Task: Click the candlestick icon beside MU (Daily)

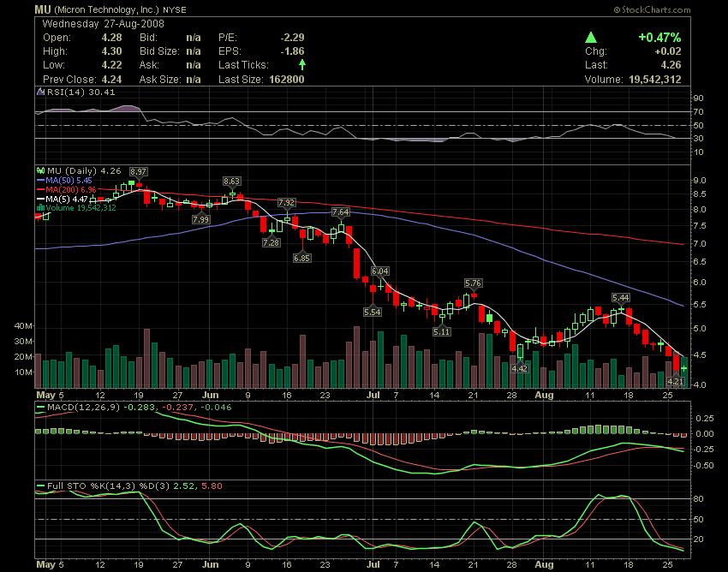Action: click(x=41, y=171)
